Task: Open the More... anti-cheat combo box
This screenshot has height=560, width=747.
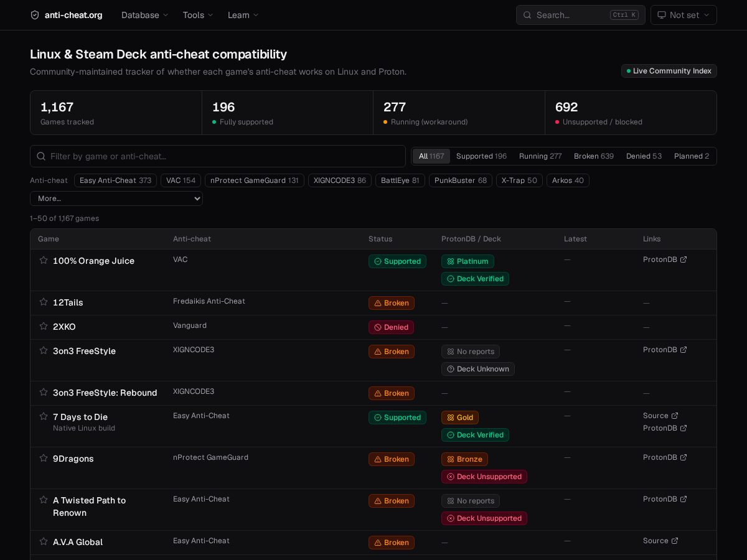Action: (x=116, y=198)
